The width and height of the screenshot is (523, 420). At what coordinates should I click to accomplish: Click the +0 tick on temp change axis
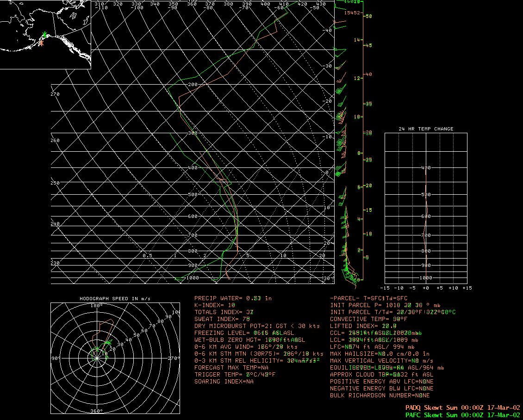426,288
